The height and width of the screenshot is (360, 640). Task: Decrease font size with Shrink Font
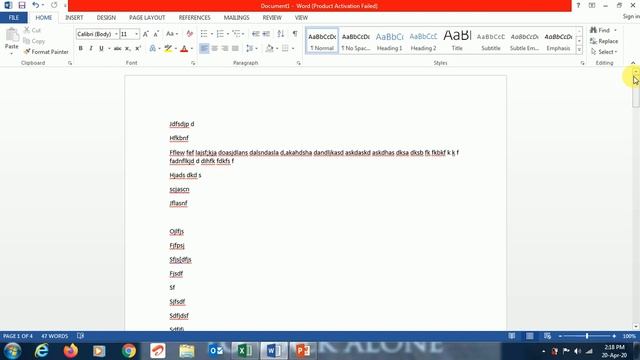pos(156,34)
